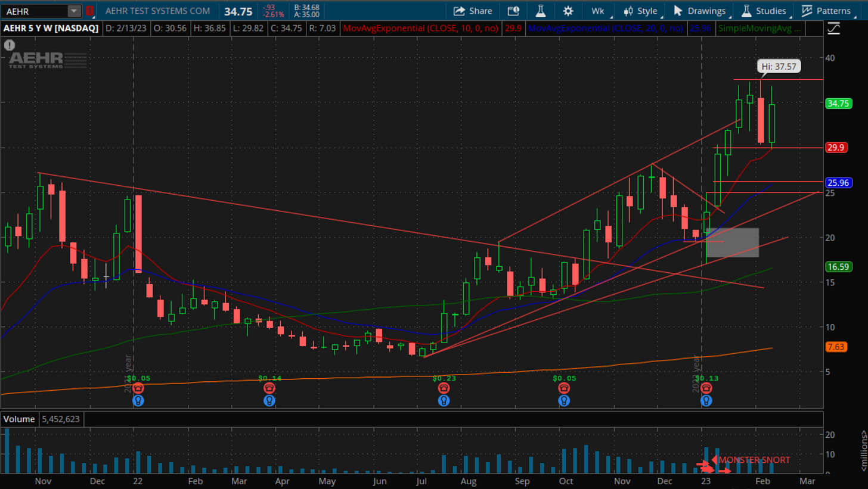Open the Style menu
Image resolution: width=868 pixels, height=489 pixels.
point(640,11)
